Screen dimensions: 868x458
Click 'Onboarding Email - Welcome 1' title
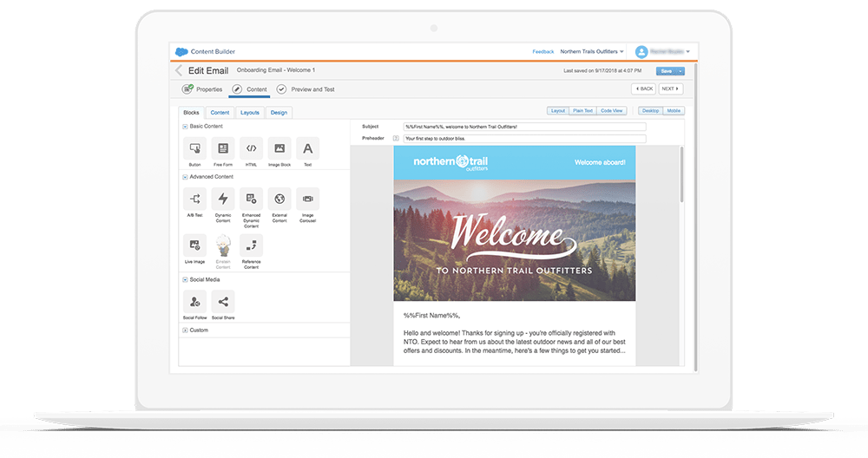coord(276,70)
